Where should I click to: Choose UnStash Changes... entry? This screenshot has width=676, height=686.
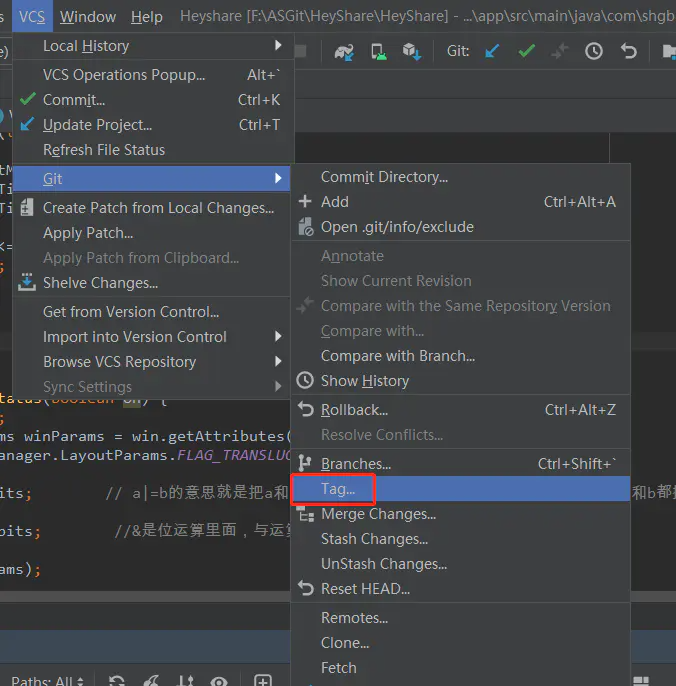(x=461, y=564)
